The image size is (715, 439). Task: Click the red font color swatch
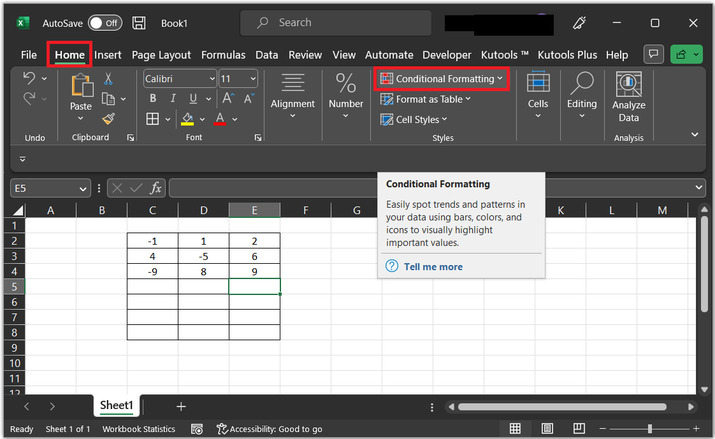(x=220, y=119)
